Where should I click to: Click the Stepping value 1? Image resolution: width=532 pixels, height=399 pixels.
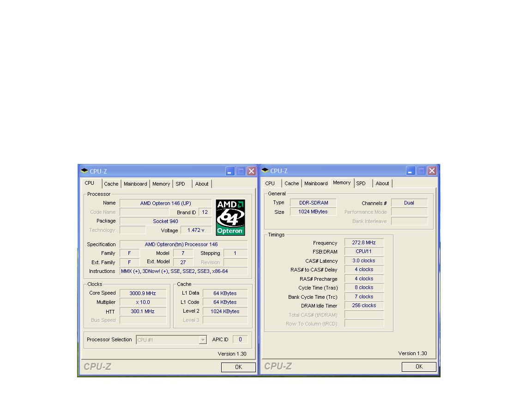pyautogui.click(x=235, y=253)
